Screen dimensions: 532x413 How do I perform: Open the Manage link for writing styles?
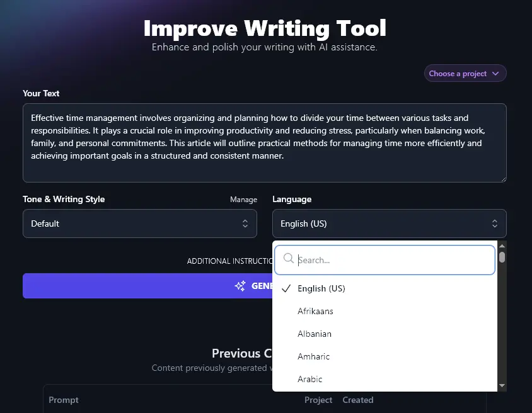[243, 199]
